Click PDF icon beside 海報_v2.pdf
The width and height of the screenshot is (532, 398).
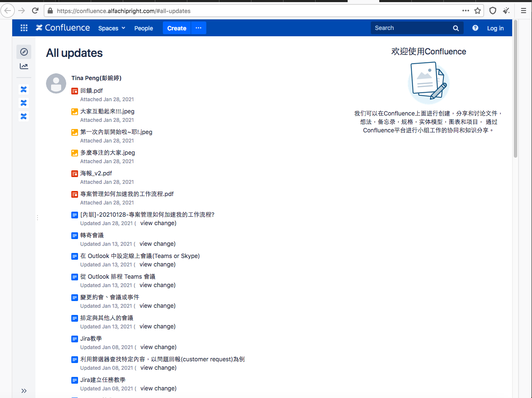coord(75,173)
